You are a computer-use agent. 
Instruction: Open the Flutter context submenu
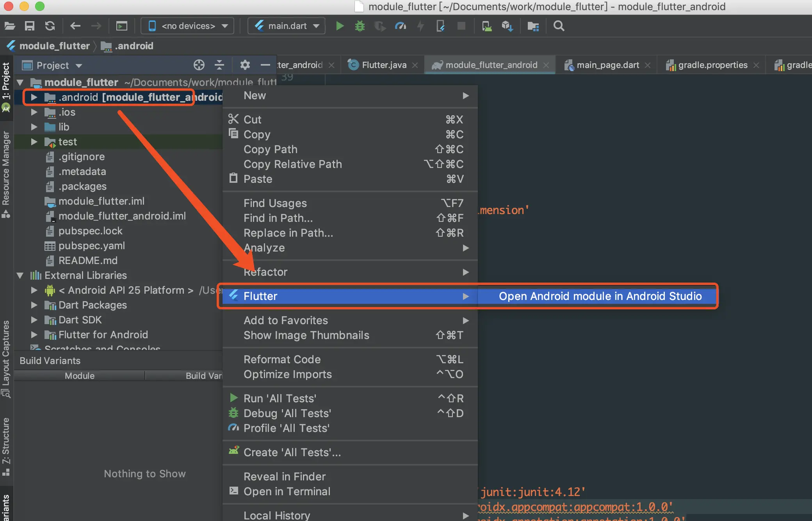point(350,296)
